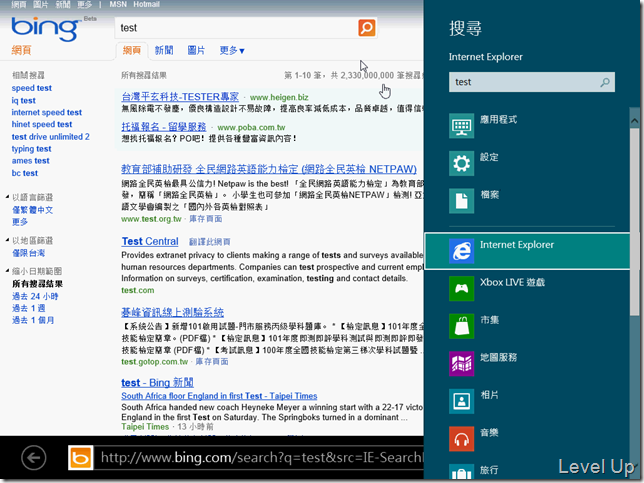Switch to the 新聞 news tab
The height and width of the screenshot is (483, 644).
tap(164, 51)
